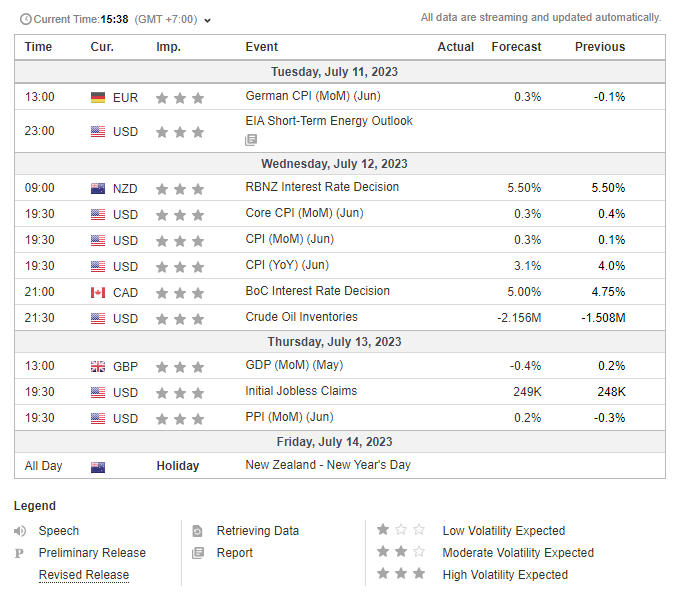Sort by the Time column header
This screenshot has height=601, width=673.
pos(38,47)
